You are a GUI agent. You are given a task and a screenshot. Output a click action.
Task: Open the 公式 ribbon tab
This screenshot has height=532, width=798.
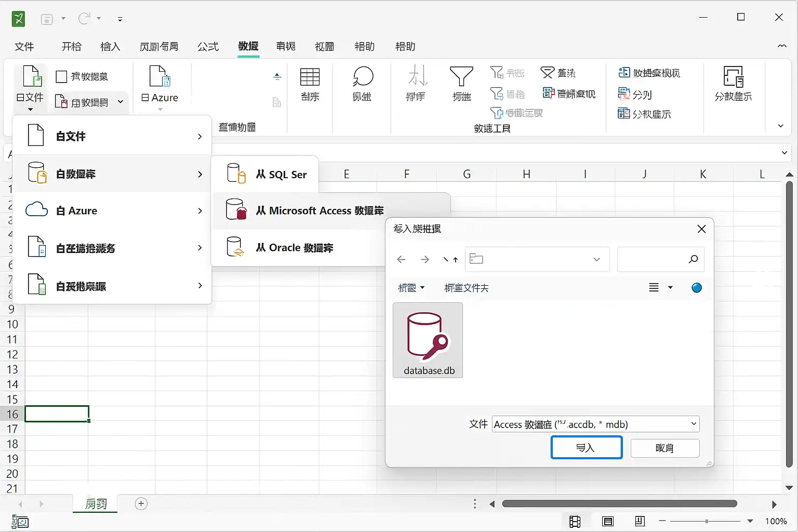tap(208, 47)
